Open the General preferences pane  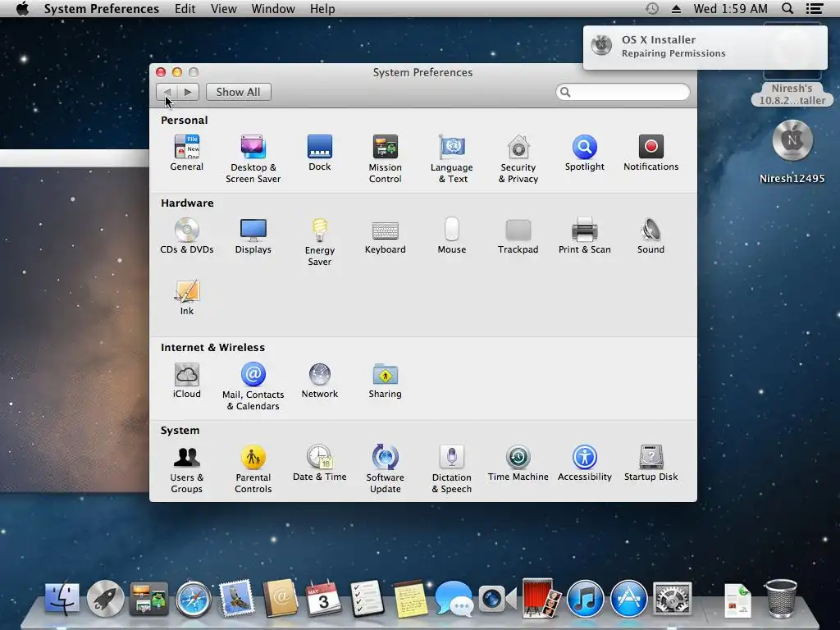pos(186,153)
